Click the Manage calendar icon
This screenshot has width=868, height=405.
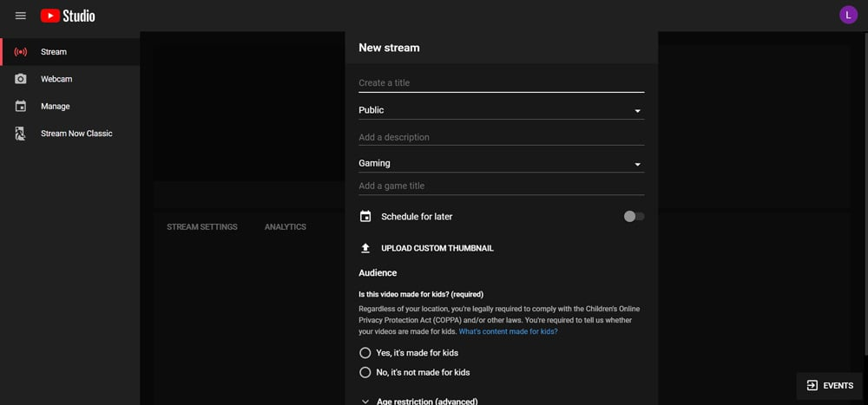(x=21, y=107)
